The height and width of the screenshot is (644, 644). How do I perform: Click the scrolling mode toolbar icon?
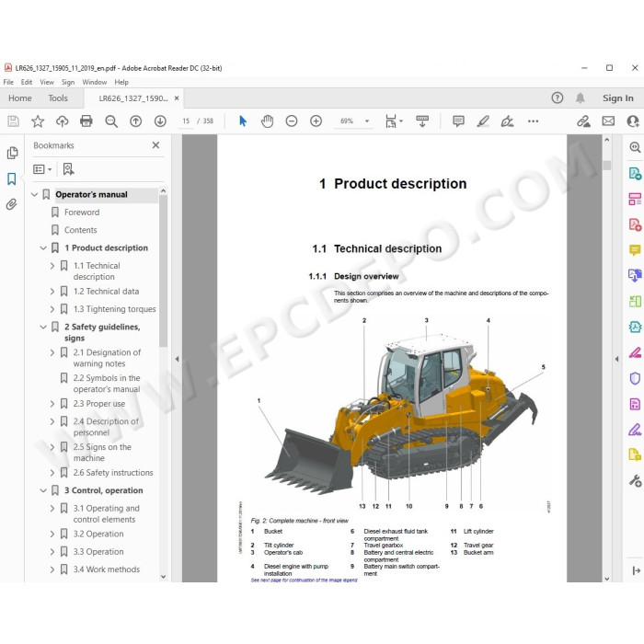pyautogui.click(x=422, y=121)
